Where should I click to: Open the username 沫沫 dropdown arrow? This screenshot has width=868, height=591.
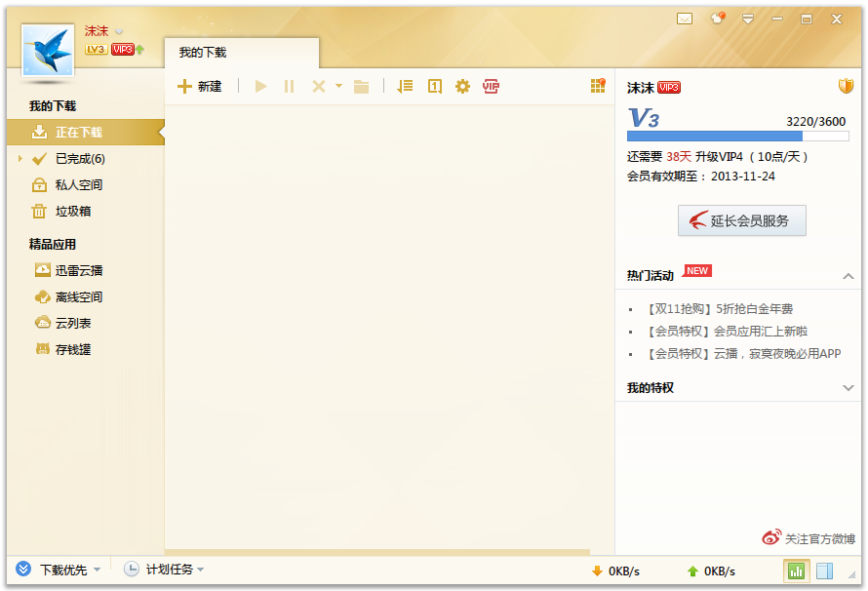(x=118, y=32)
